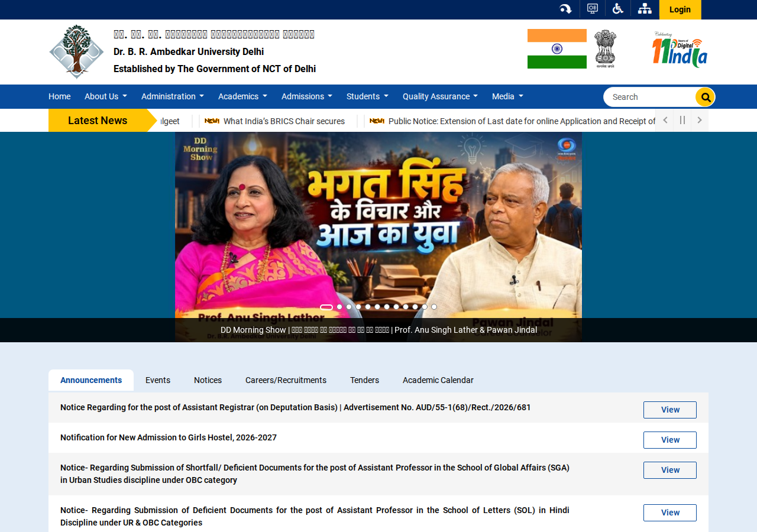
Task: Go to the Home menu item
Action: (59, 96)
